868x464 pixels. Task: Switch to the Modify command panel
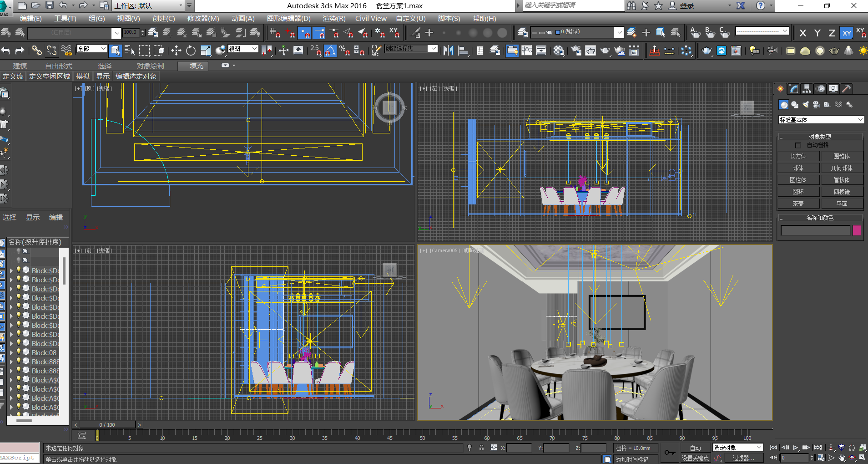(794, 89)
